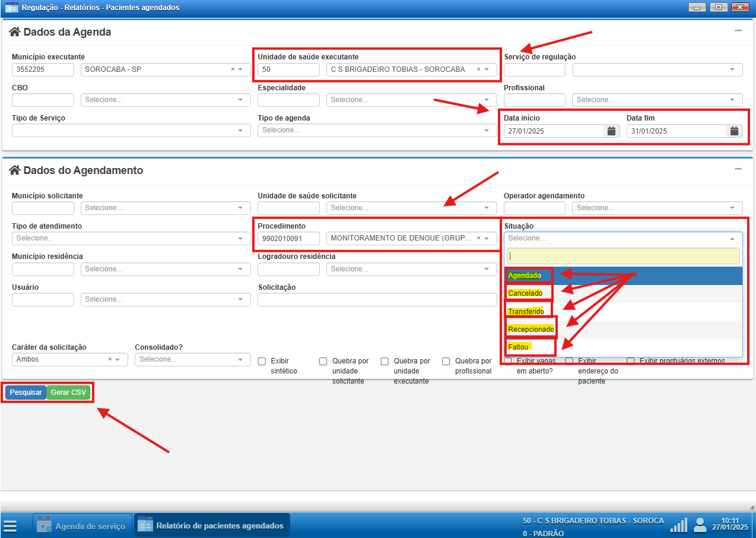Check Quebra por profissional option

(446, 361)
